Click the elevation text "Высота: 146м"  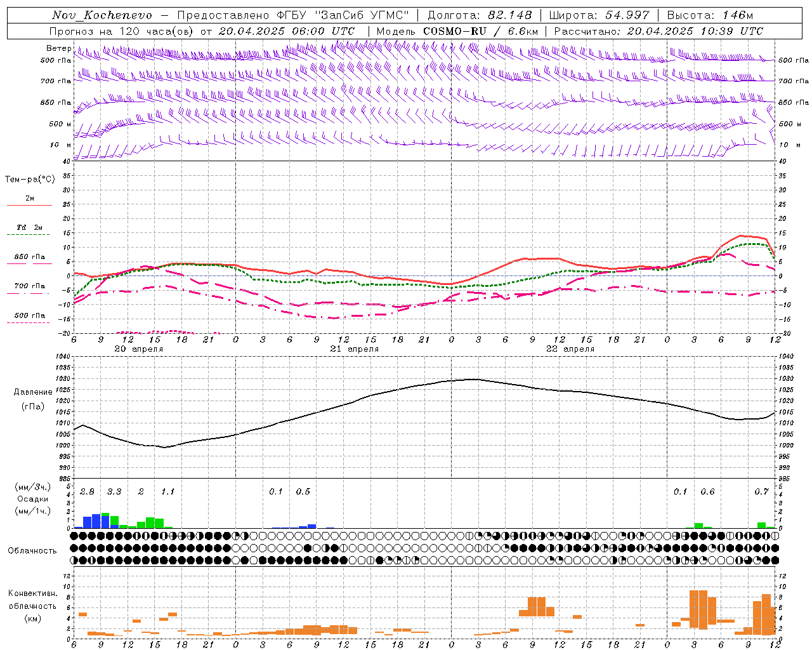[x=710, y=16]
